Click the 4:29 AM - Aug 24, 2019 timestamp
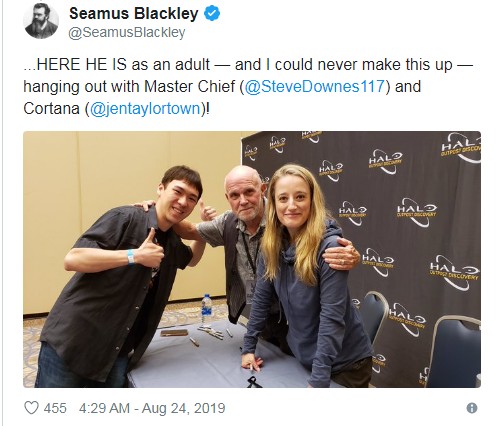This screenshot has width=499, height=426. tap(152, 408)
